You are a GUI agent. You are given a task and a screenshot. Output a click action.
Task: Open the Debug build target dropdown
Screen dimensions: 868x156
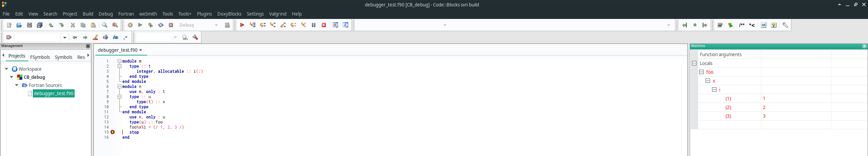[216, 25]
